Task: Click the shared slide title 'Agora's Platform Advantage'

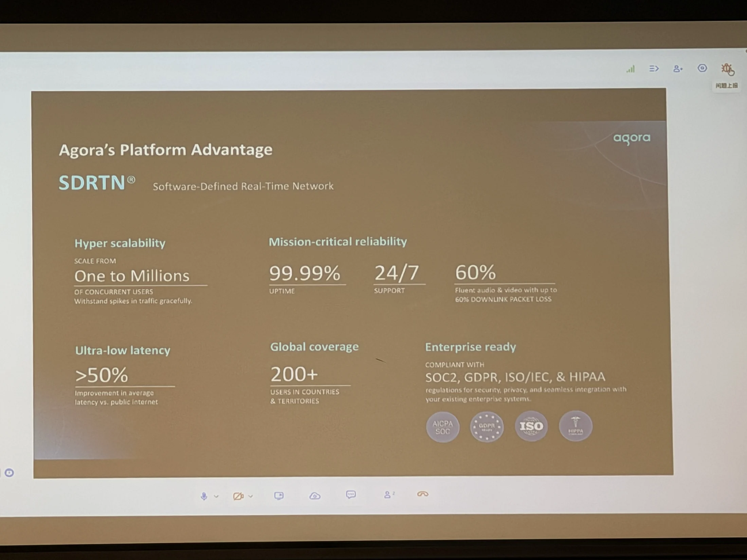Action: (166, 150)
